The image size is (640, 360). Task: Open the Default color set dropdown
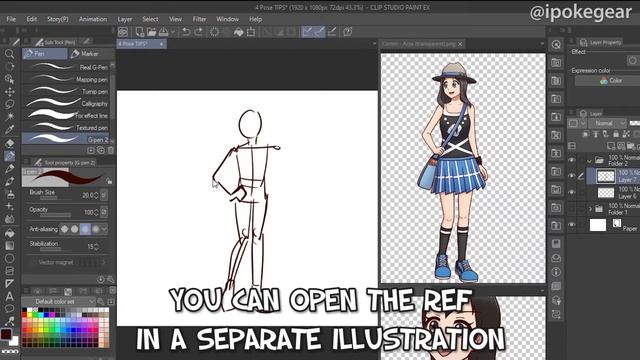click(60, 302)
